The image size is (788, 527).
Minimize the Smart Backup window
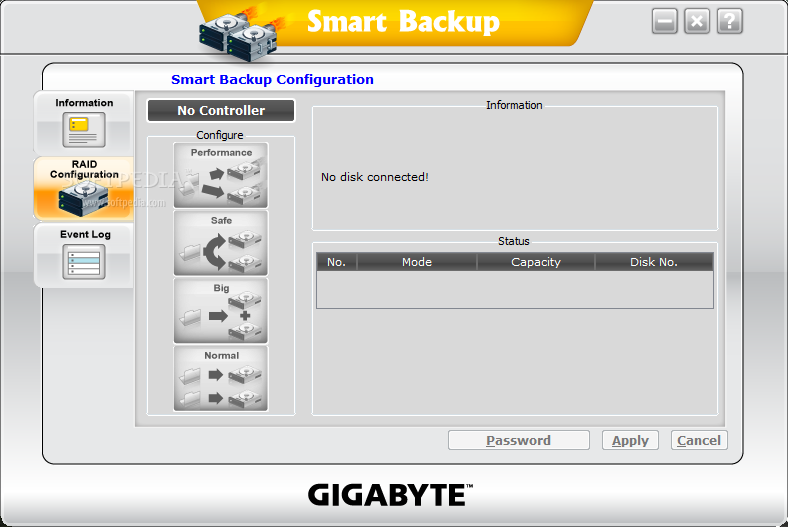coord(664,22)
